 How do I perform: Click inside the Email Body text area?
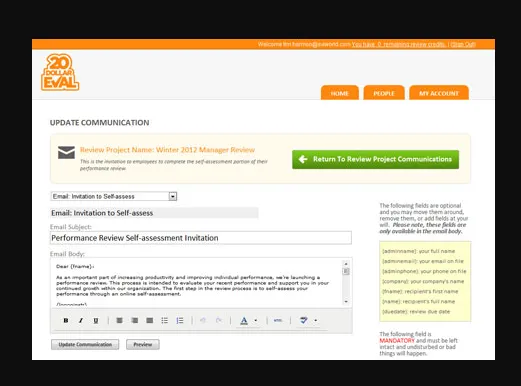click(197, 283)
